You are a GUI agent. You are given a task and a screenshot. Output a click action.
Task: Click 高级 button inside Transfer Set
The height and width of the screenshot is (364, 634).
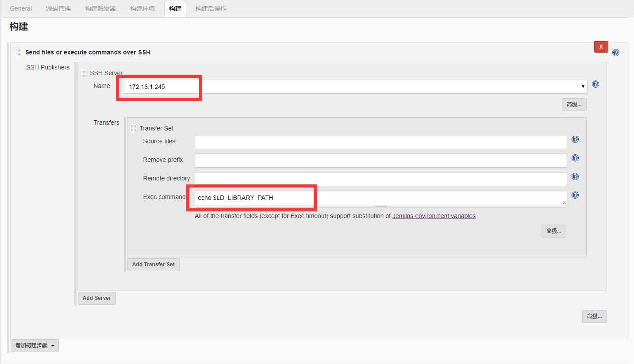[553, 231]
